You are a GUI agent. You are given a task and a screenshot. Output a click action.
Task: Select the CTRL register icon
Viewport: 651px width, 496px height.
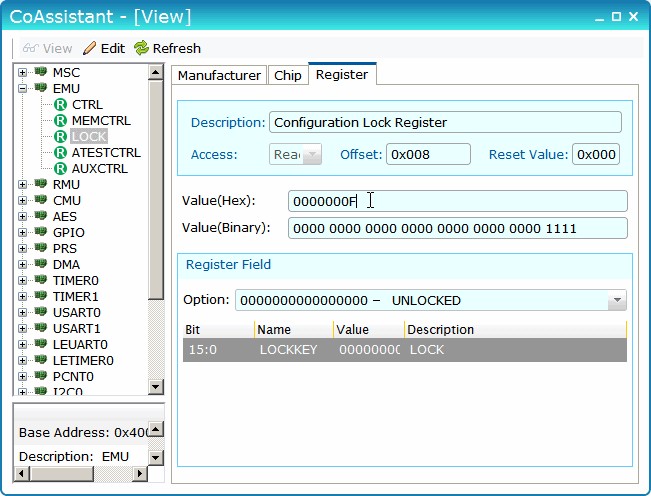61,105
